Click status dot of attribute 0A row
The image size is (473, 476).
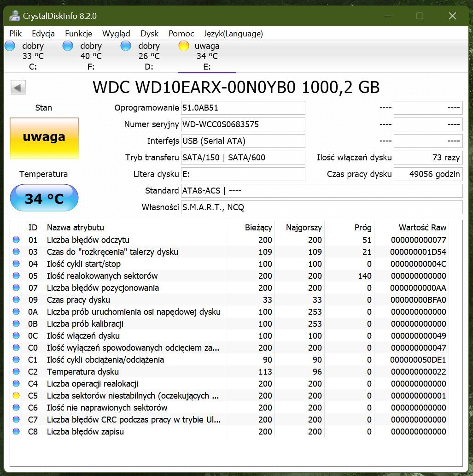coord(16,311)
